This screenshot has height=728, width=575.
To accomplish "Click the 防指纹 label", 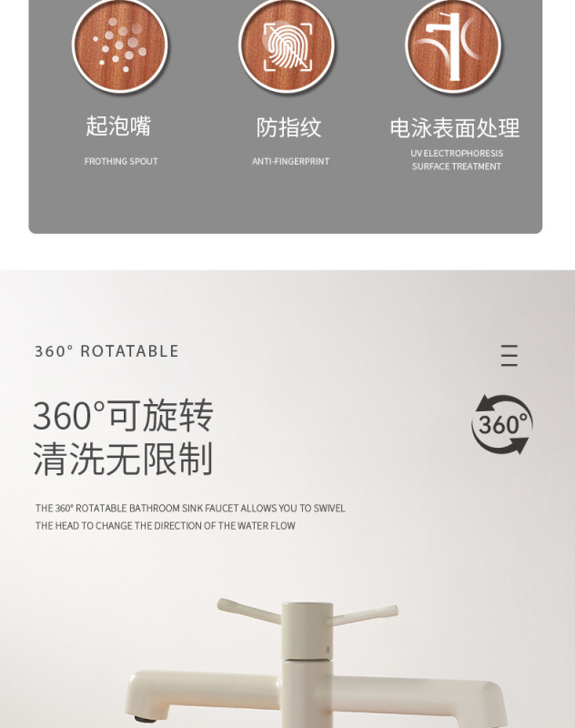I will click(x=288, y=127).
